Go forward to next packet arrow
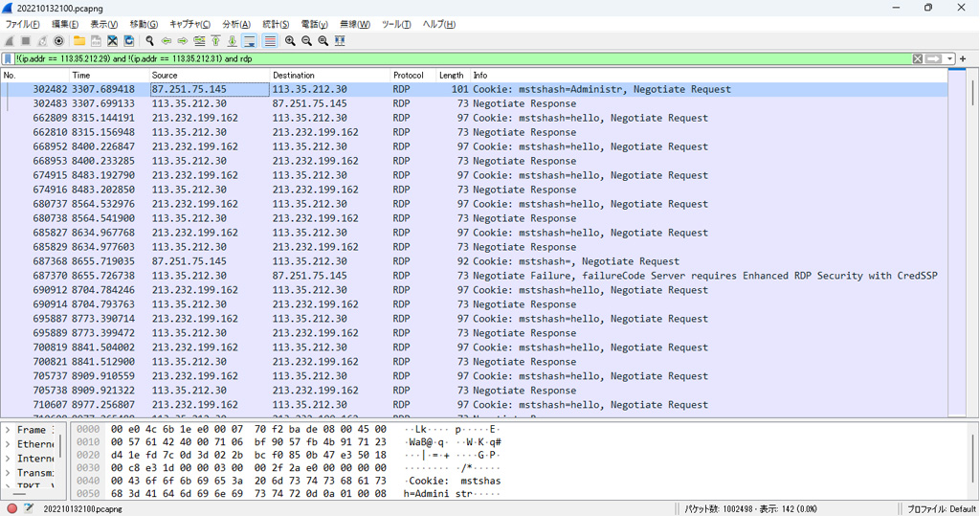This screenshot has height=516, width=980. coord(183,40)
